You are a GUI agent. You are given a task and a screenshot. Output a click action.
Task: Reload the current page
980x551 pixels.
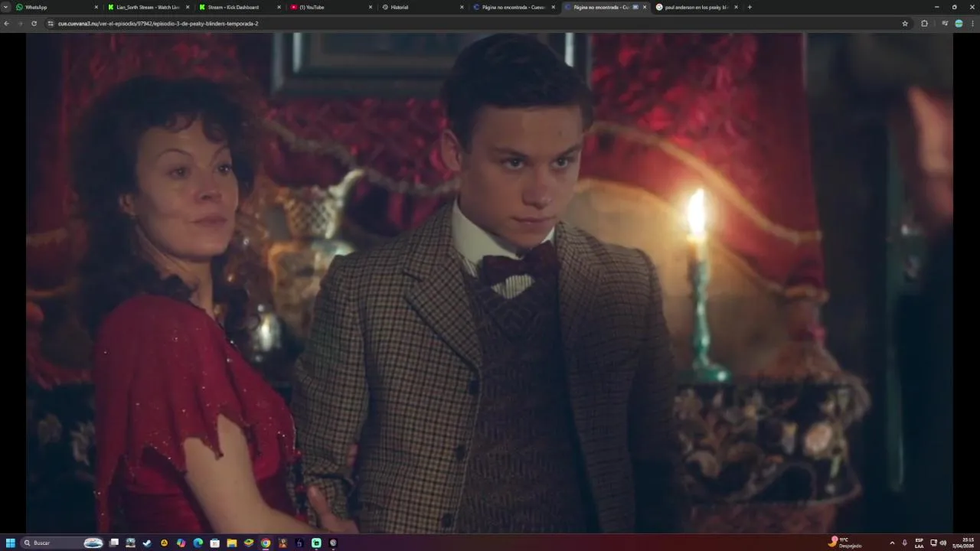(34, 24)
